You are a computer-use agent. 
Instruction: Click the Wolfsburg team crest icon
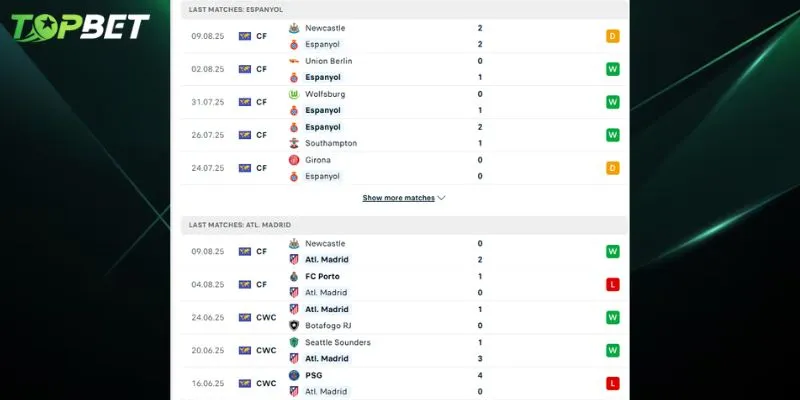tap(294, 94)
